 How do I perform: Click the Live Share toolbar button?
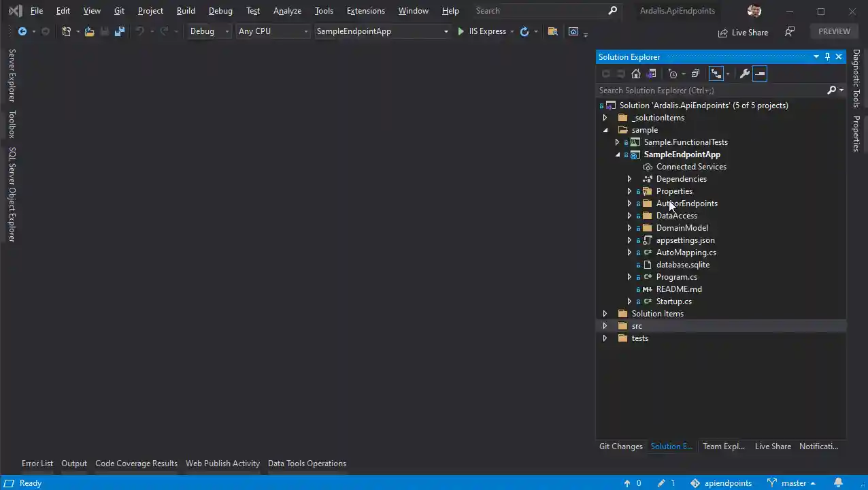click(x=743, y=33)
